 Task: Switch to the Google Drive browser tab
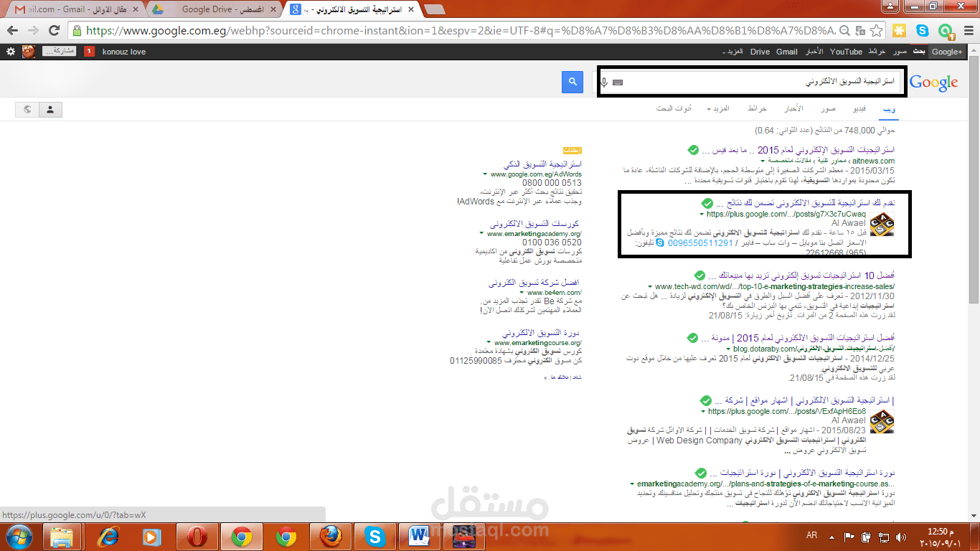pos(215,9)
